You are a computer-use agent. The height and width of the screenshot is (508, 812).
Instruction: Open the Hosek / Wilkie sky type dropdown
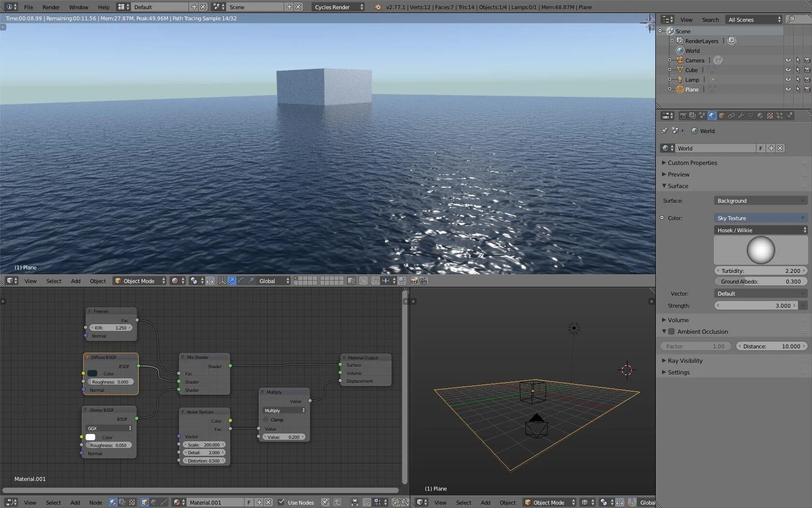click(x=761, y=230)
